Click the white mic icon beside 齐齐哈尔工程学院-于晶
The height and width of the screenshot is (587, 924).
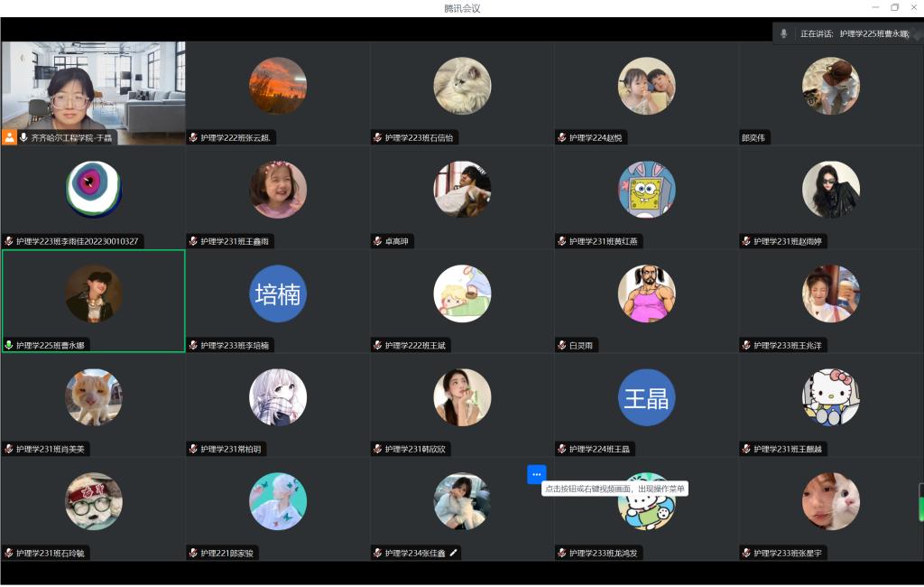pos(23,137)
